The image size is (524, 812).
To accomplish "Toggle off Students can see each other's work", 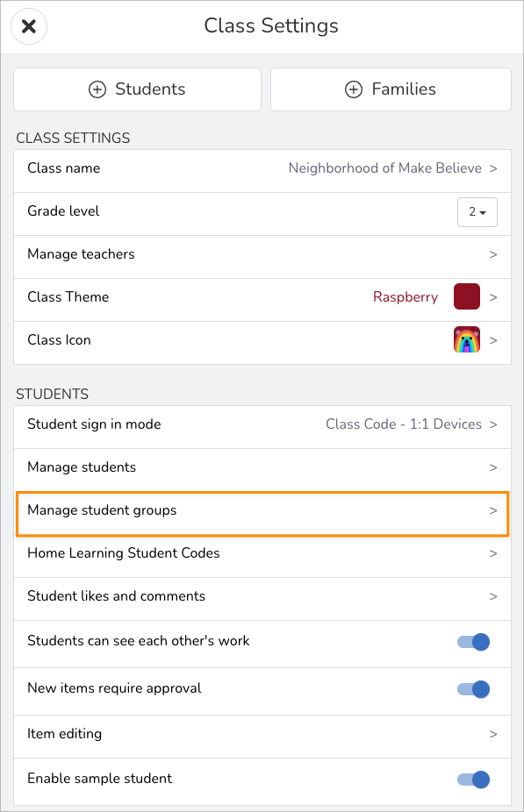I will 473,642.
